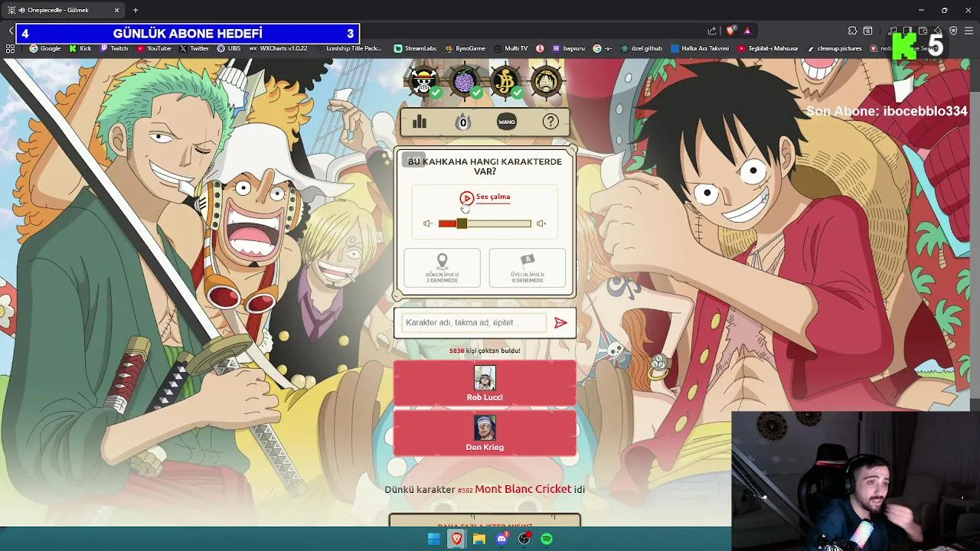Image resolution: width=980 pixels, height=551 pixels.
Task: Open the Brave VPN shield icon
Action: (x=953, y=31)
